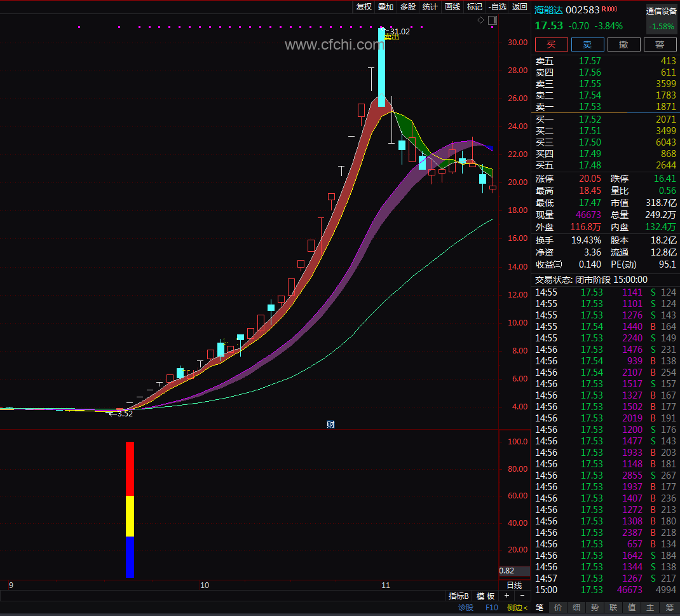Click the tall cyan peak candlestick
680x616 pixels.
coord(381,67)
